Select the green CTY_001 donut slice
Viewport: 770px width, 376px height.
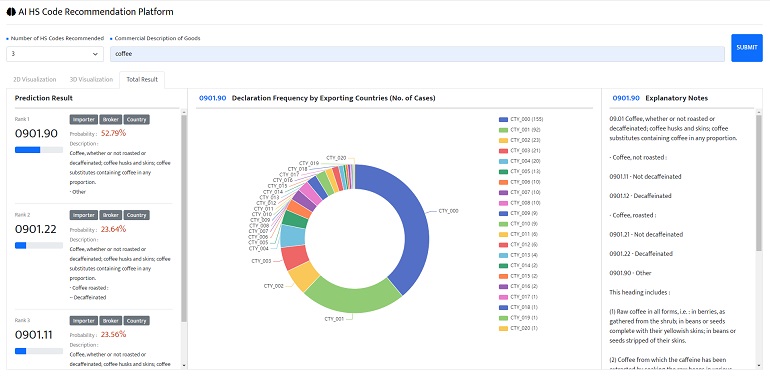click(x=351, y=296)
